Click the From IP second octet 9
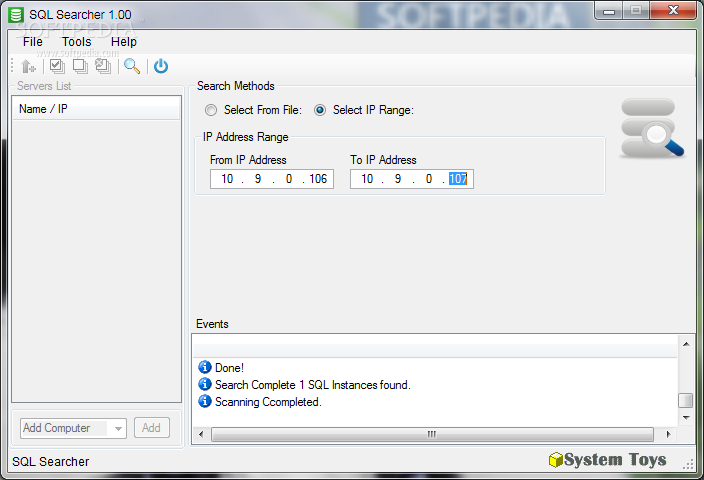 pyautogui.click(x=258, y=179)
